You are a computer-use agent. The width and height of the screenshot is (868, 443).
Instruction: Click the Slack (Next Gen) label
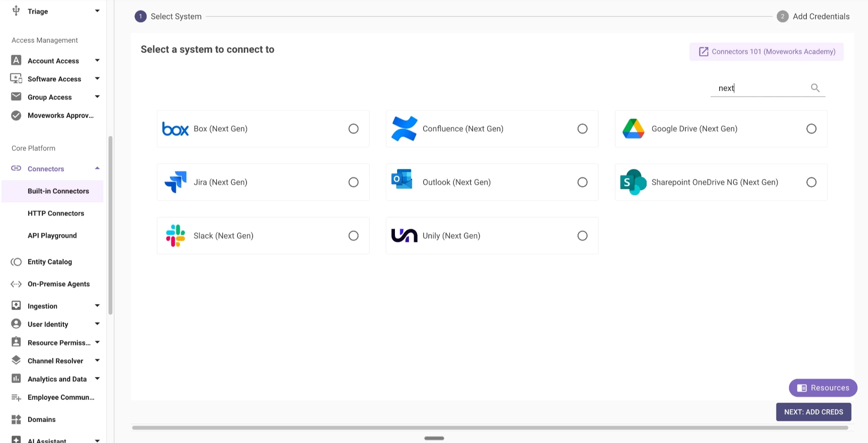[x=224, y=236]
